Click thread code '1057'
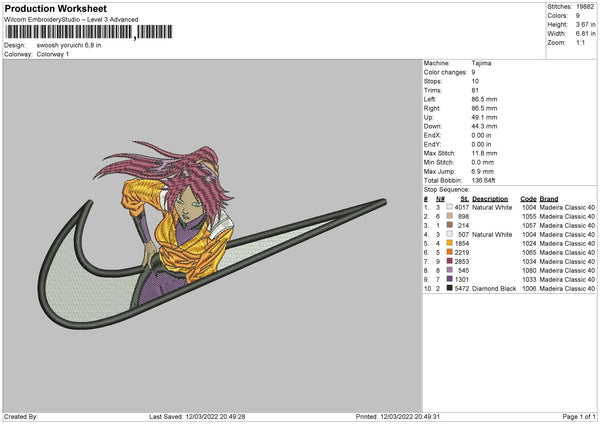Viewport: 600px width, 424px height. pyautogui.click(x=529, y=225)
